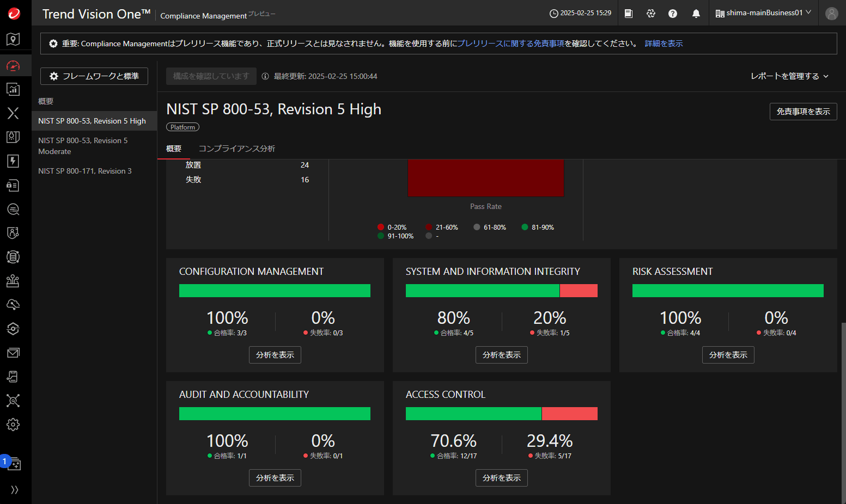
Task: Show analysis for Configuration Management
Action: pyautogui.click(x=275, y=355)
